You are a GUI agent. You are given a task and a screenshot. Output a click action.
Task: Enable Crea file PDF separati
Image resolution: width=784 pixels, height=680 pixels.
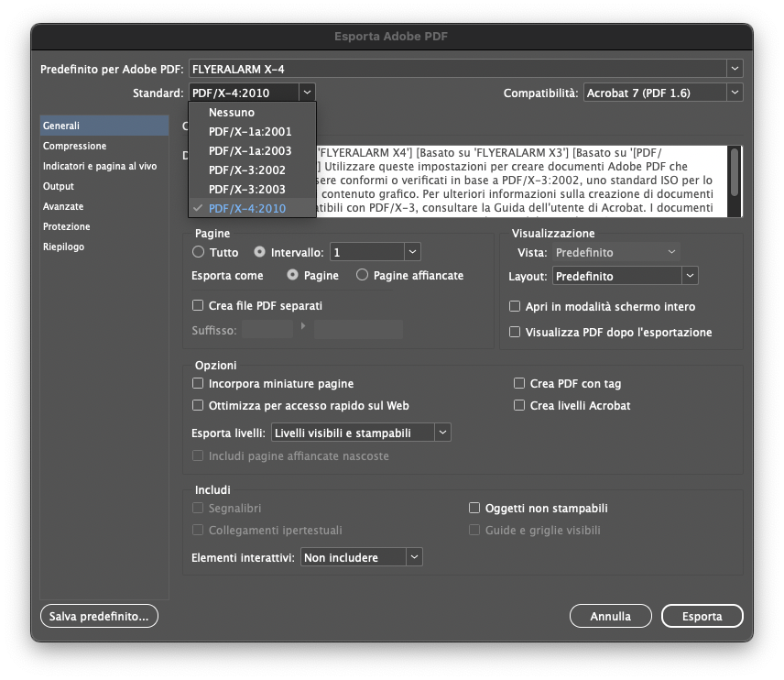(x=198, y=306)
